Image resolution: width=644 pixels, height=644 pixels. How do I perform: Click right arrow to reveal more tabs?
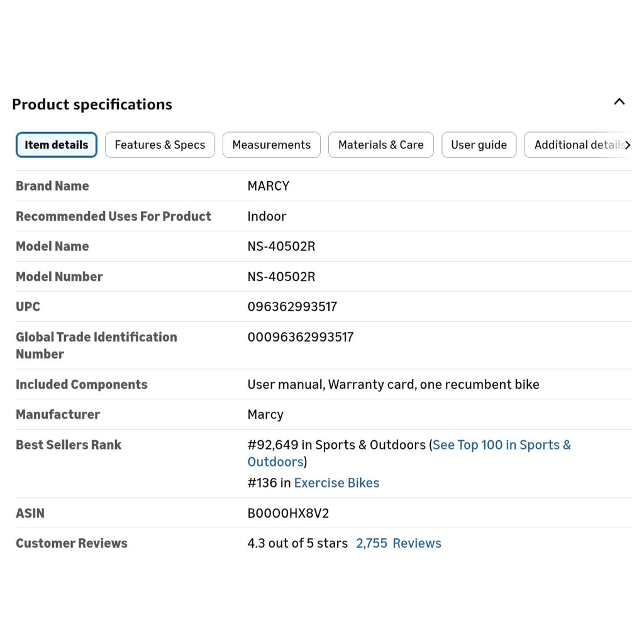627,145
